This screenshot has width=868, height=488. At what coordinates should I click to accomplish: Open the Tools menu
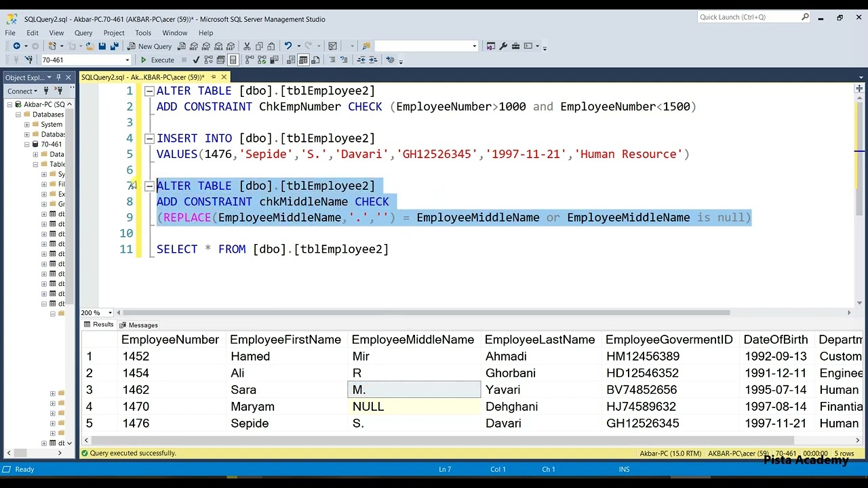143,33
